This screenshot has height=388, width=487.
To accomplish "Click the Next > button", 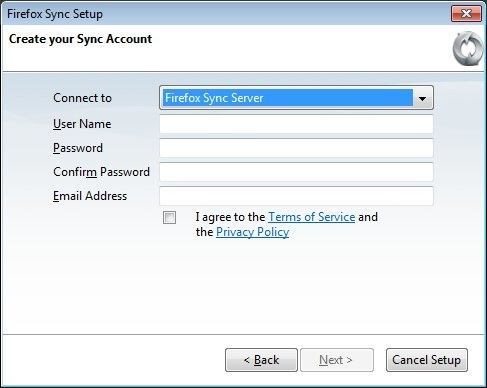I will pos(337,360).
